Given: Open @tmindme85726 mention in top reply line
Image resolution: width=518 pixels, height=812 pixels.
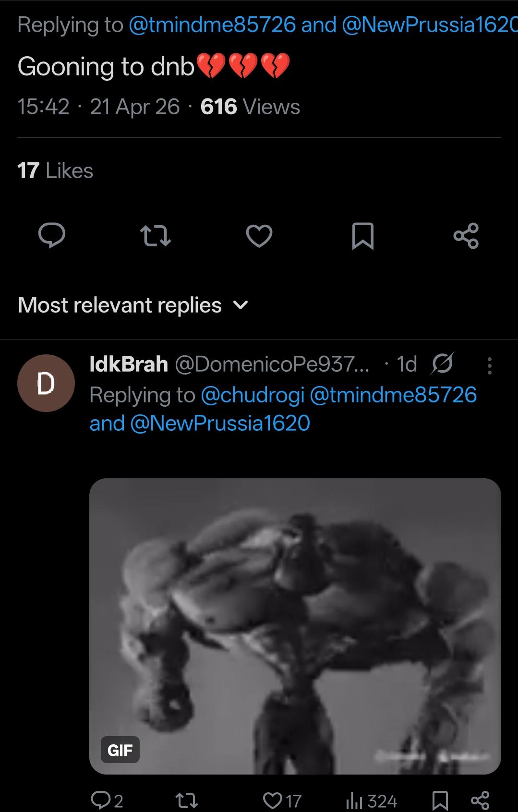Looking at the screenshot, I should (212, 25).
